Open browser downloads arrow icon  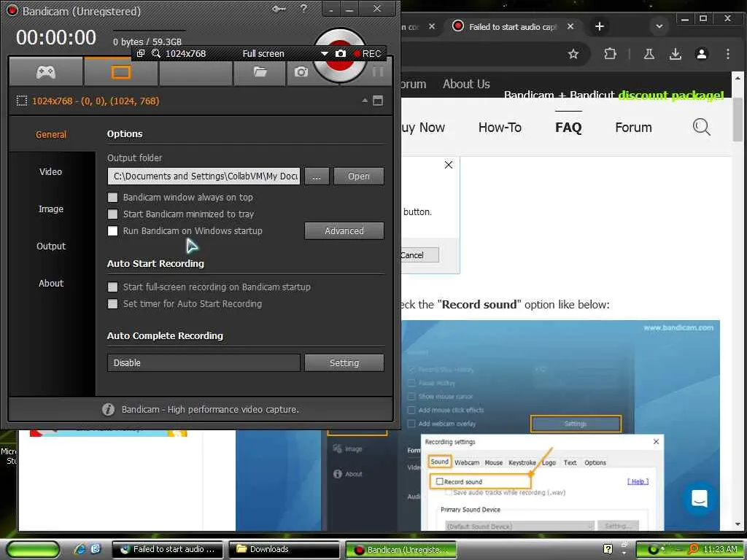click(x=675, y=54)
